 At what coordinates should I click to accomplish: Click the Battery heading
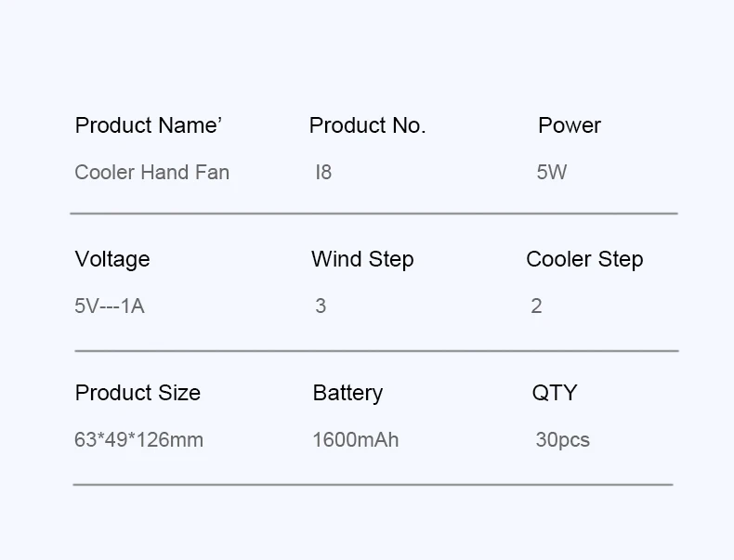347,393
